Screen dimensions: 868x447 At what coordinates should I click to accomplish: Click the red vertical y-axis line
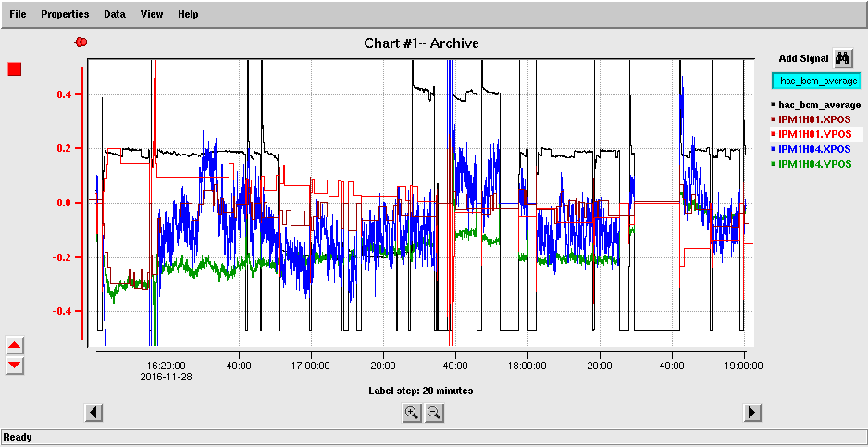coord(82,203)
